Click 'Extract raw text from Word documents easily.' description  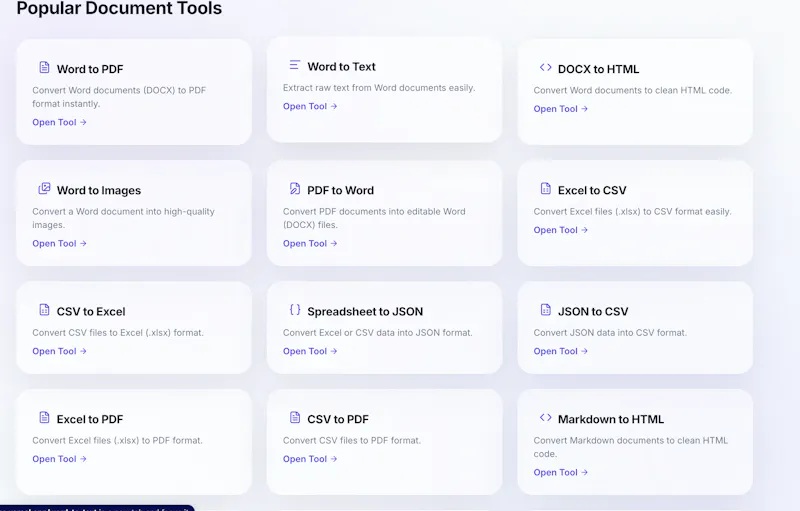click(379, 88)
